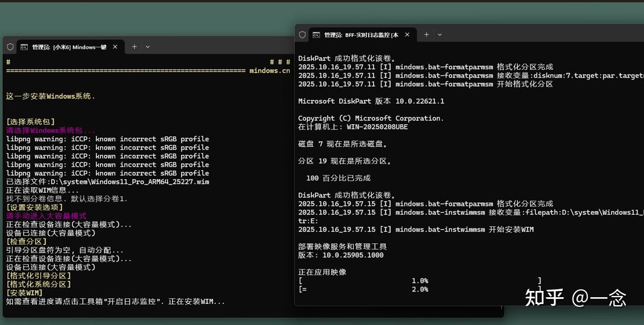
Task: Click the console icon on the BFF-实时日志监控 tab
Action: click(316, 35)
